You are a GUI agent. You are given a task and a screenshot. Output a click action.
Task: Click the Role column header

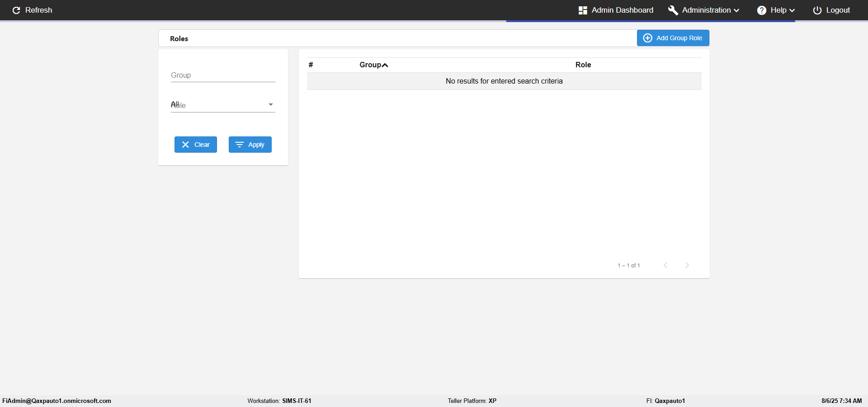click(583, 65)
